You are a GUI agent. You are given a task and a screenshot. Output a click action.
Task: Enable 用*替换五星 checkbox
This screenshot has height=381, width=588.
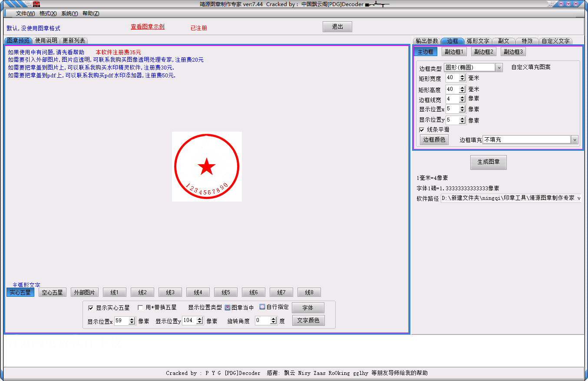(140, 308)
